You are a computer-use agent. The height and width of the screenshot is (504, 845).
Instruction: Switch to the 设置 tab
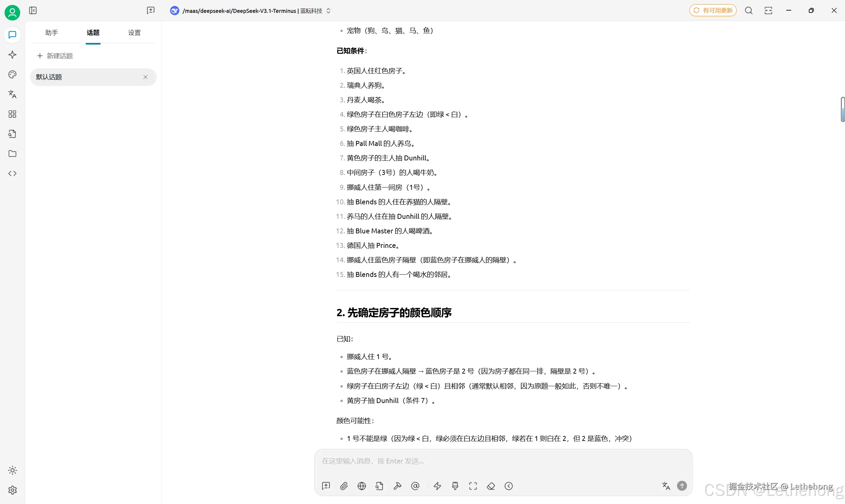134,33
